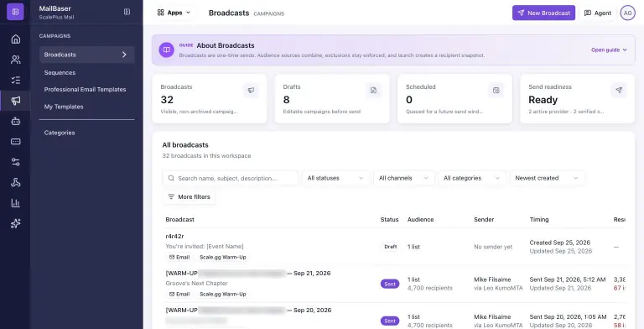
Task: Open the All statuses filter dropdown
Action: [335, 178]
